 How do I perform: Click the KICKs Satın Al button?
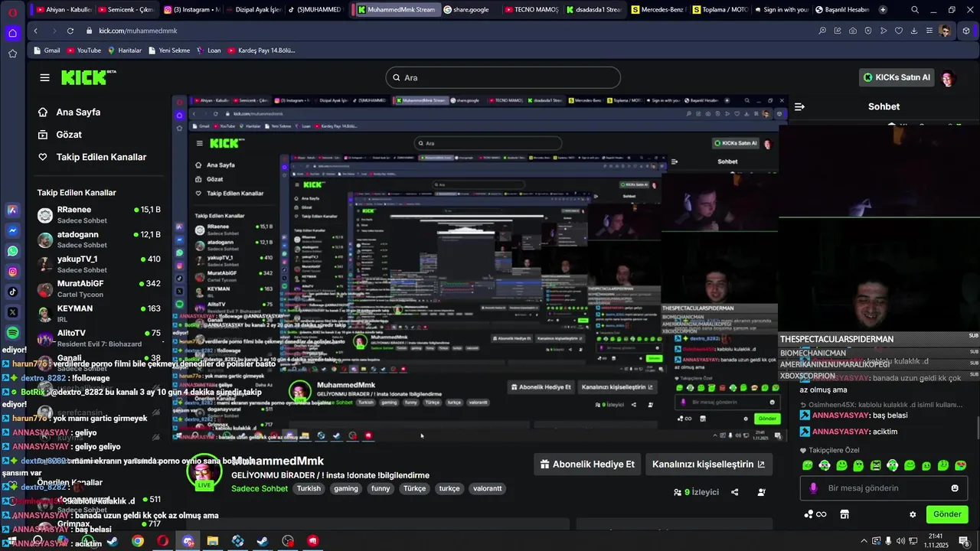[897, 77]
